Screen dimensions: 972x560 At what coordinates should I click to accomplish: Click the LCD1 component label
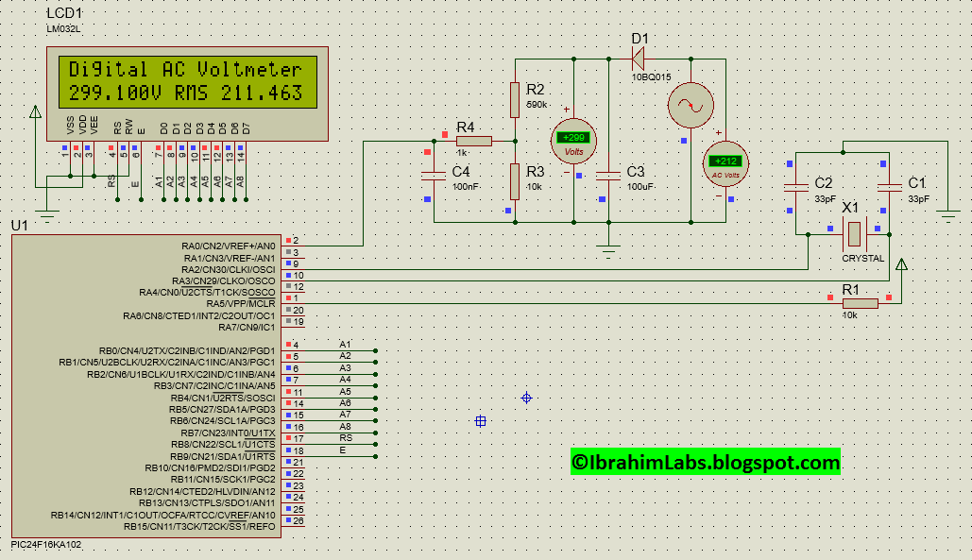click(x=64, y=13)
